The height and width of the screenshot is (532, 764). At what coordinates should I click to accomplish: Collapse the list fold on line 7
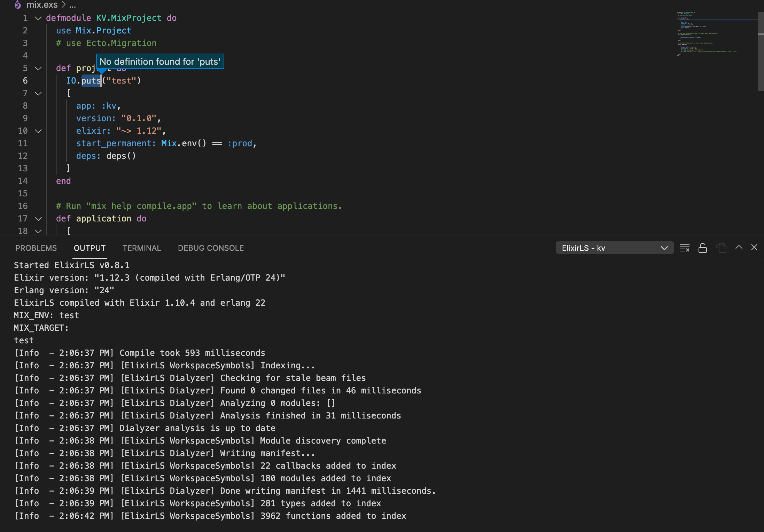coord(38,93)
